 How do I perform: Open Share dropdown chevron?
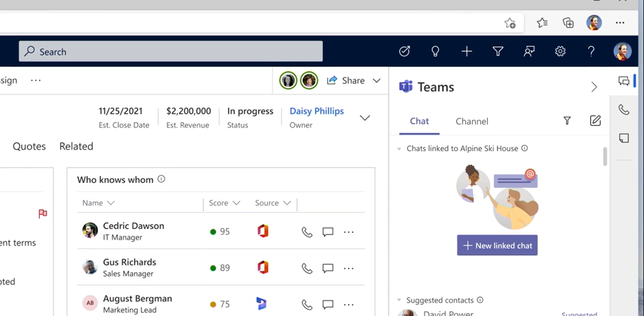(376, 81)
